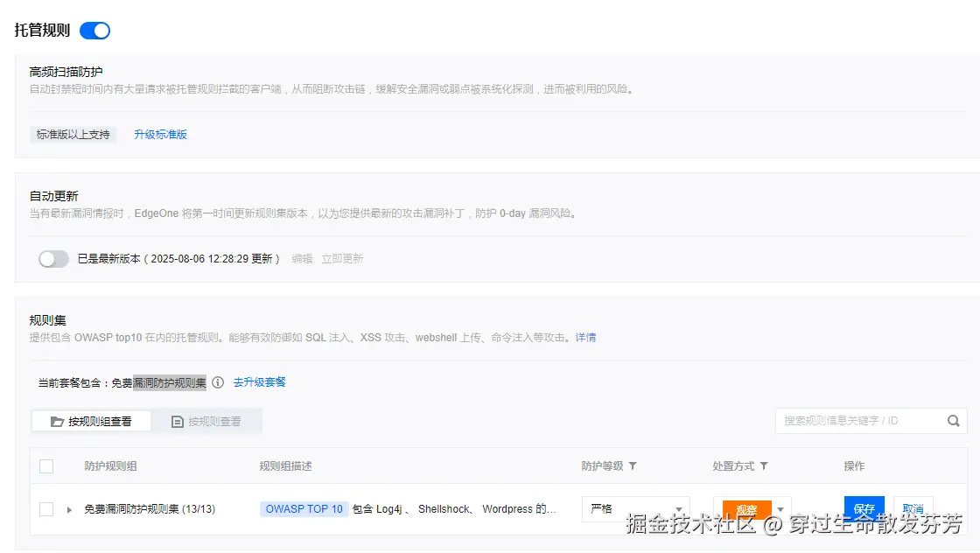Image resolution: width=980 pixels, height=553 pixels.
Task: Click the 保存 save button
Action: tap(864, 506)
